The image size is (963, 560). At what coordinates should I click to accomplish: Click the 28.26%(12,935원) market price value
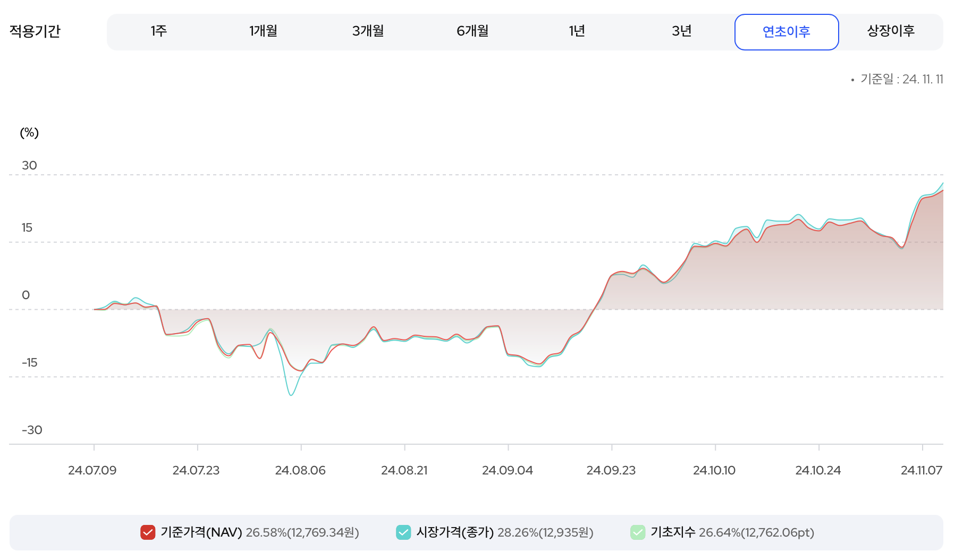[x=545, y=531]
